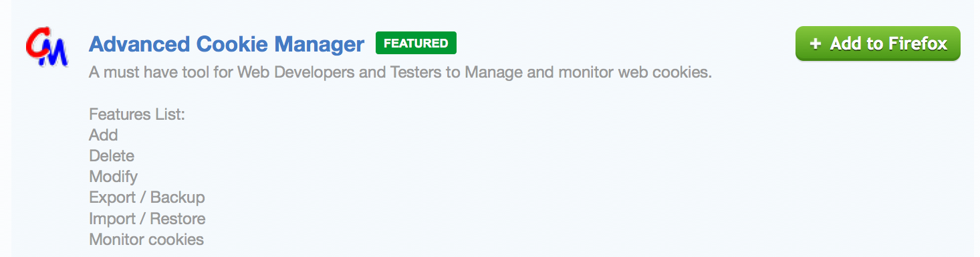Click the word 'Manager' in the add-on title
Image resolution: width=980 pixels, height=257 pixels.
pos(320,44)
